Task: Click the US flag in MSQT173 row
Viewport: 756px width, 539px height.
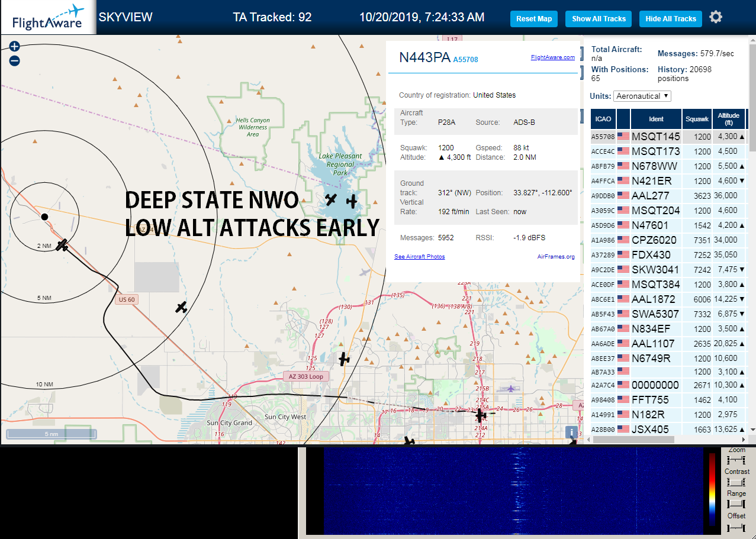Action: 623,151
